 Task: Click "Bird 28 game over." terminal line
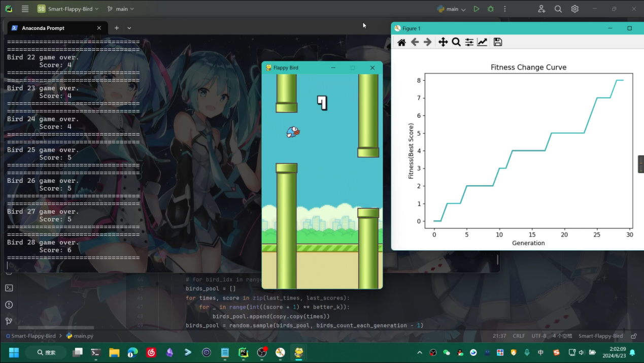coord(43,242)
